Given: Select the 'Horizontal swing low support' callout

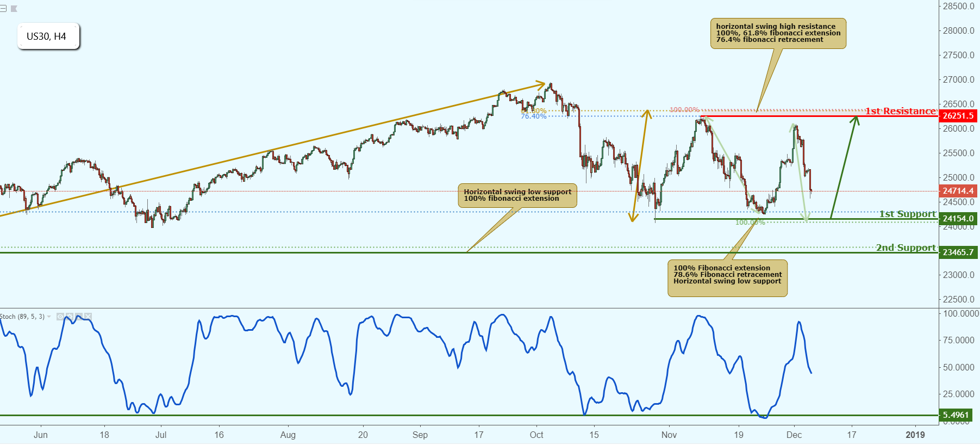Looking at the screenshot, I should click(x=517, y=195).
